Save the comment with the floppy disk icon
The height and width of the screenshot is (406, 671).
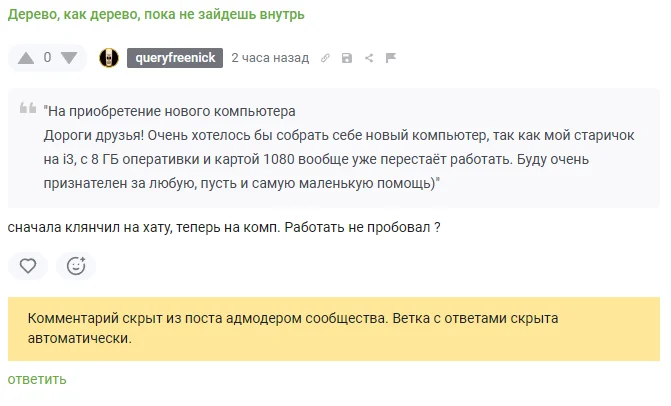point(347,58)
